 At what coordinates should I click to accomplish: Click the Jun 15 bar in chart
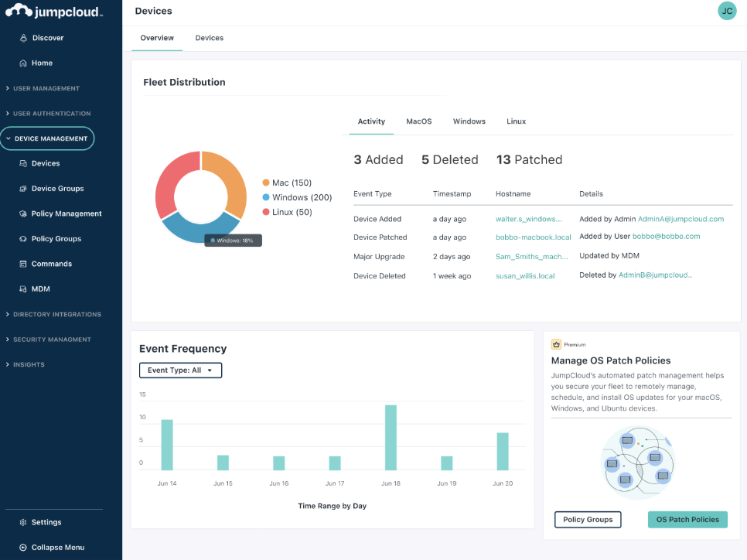(x=223, y=463)
